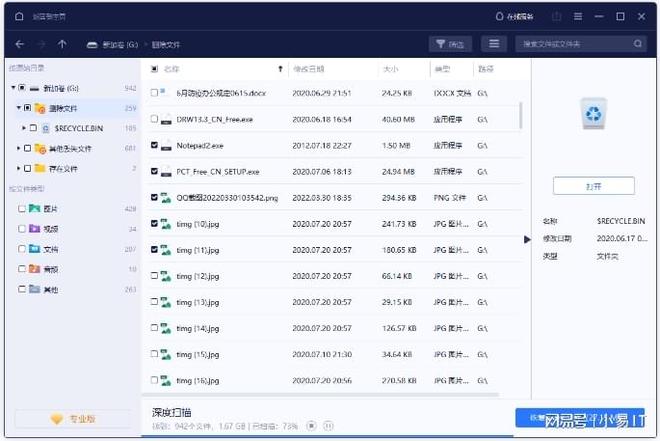The height and width of the screenshot is (441, 660).
Task: Click the Audio folder icon
Action: pos(35,268)
